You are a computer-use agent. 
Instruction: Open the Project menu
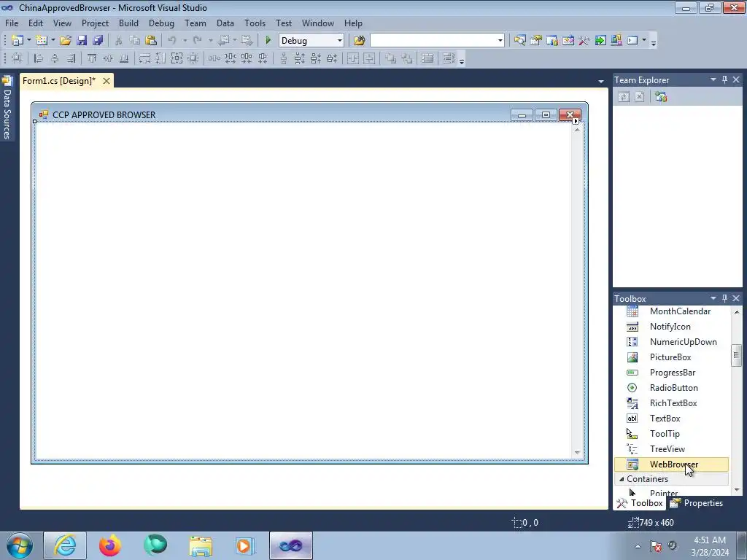(x=95, y=23)
